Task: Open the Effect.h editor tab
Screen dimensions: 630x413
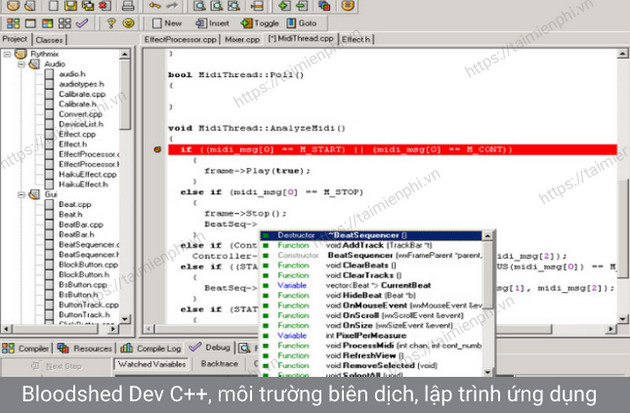Action: (x=356, y=39)
